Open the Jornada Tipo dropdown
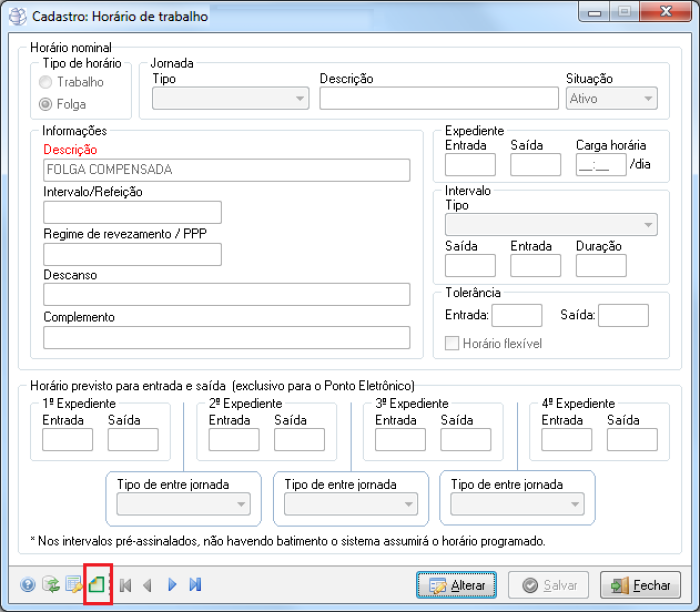The height and width of the screenshot is (612, 700). coord(231,98)
